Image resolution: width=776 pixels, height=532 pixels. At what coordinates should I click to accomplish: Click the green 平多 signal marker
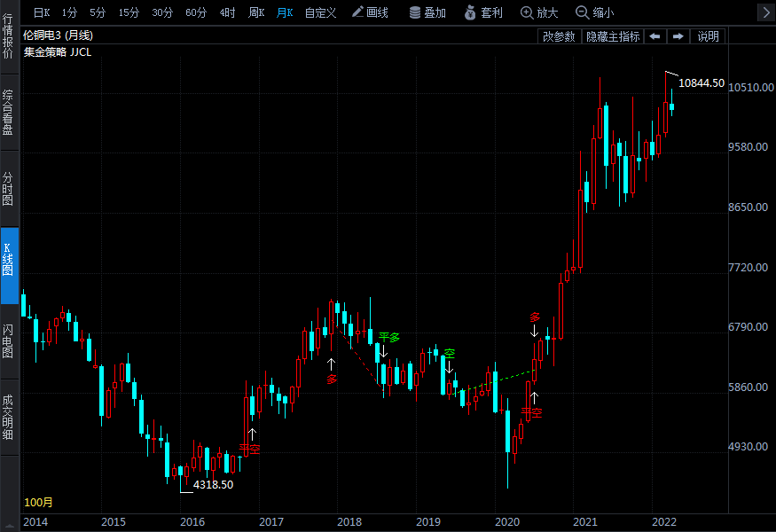(389, 338)
